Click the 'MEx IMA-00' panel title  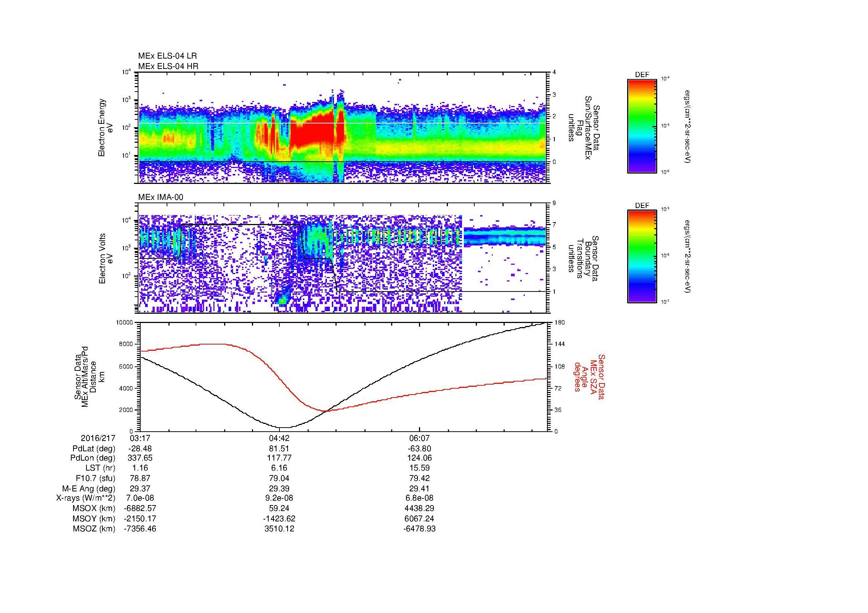coord(161,197)
